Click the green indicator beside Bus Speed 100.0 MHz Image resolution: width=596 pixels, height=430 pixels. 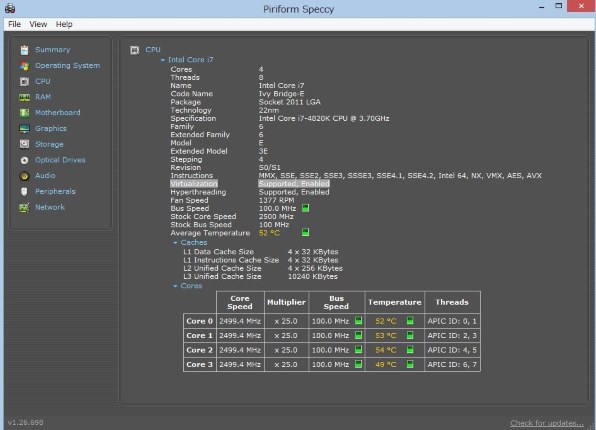tap(305, 208)
